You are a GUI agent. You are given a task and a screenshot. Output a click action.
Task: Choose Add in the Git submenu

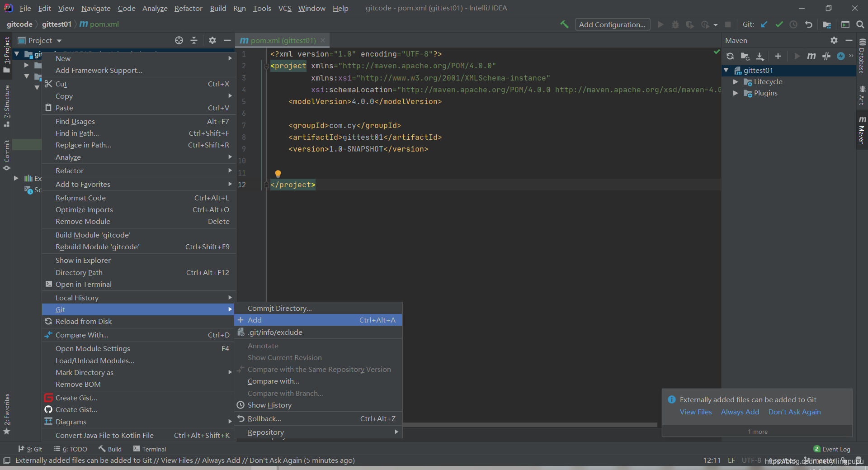318,320
